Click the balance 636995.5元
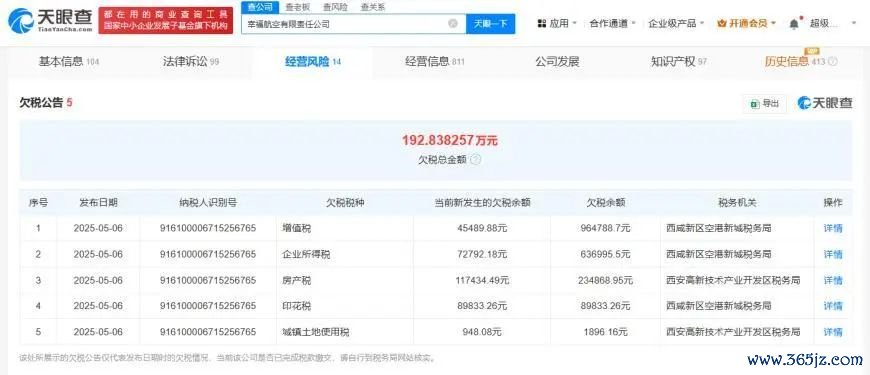This screenshot has width=870, height=375. coord(606,254)
